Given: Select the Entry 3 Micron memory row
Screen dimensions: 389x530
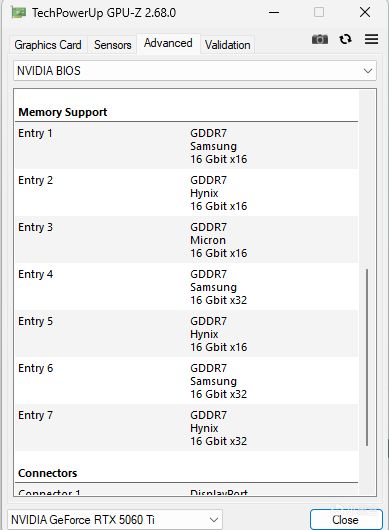Looking at the screenshot, I should click(186, 240).
